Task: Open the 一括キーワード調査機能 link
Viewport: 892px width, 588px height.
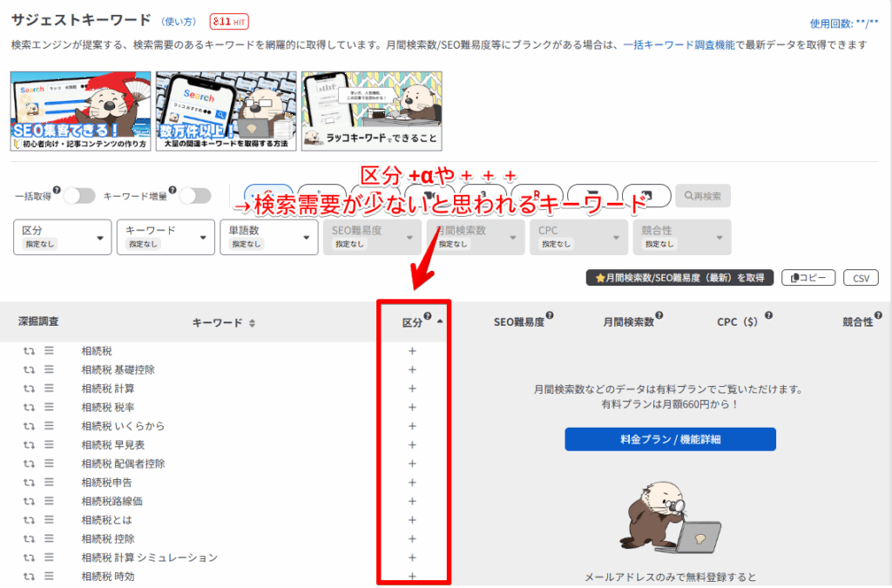Action: 681,44
